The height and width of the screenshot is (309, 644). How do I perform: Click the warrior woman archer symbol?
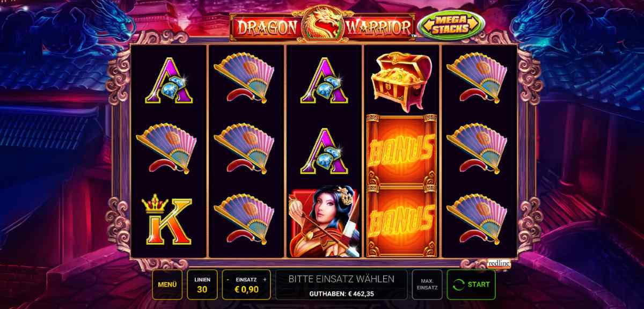(323, 222)
